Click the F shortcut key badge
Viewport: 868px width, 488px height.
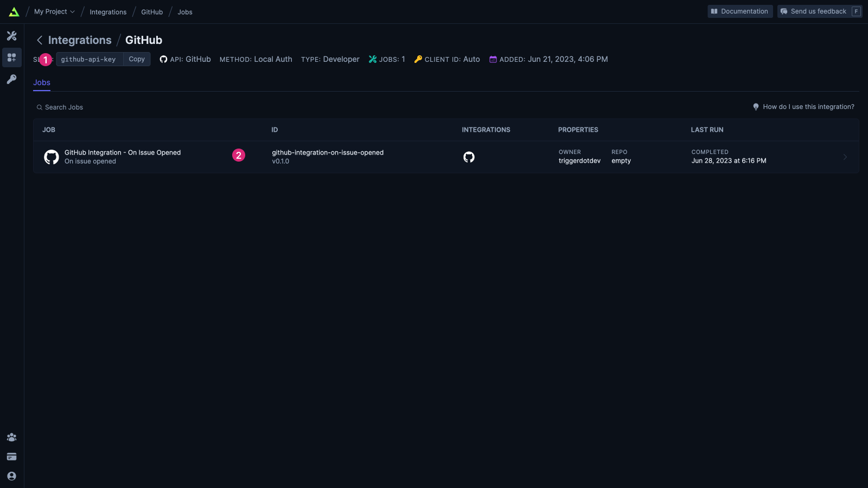pyautogui.click(x=856, y=11)
